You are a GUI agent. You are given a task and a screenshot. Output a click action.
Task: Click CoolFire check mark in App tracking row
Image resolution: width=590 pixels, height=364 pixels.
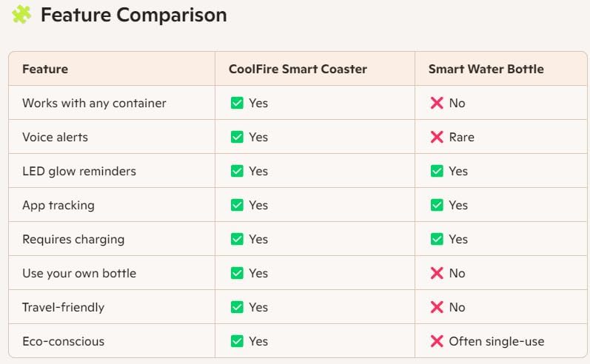coord(237,205)
